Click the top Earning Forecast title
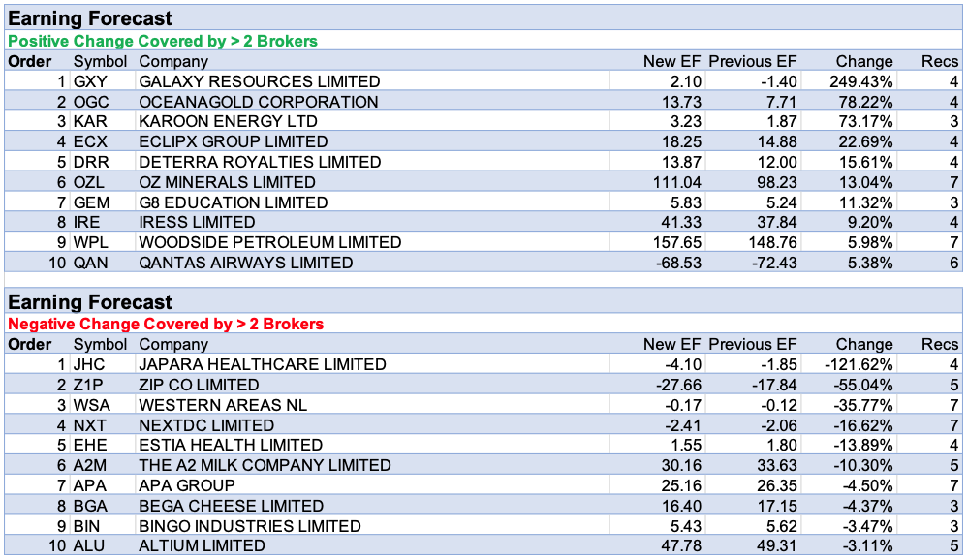This screenshot has width=968, height=560. coord(90,18)
